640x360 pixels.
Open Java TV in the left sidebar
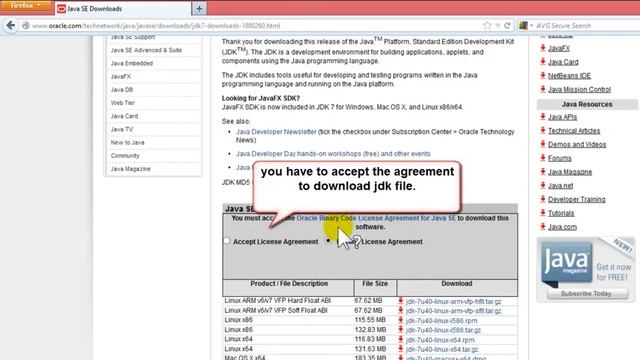[122, 129]
